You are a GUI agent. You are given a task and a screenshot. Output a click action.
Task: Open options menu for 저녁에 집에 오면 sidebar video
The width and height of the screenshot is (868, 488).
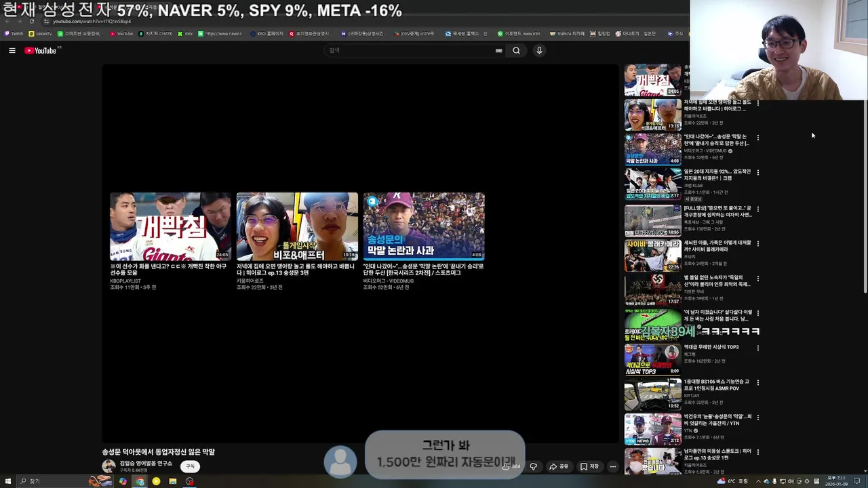(x=758, y=103)
